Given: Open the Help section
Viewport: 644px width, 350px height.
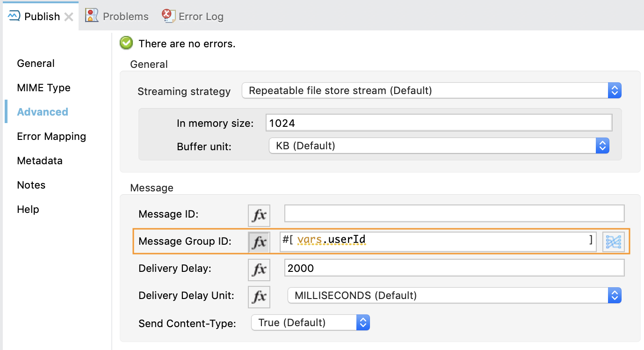Looking at the screenshot, I should [x=28, y=209].
